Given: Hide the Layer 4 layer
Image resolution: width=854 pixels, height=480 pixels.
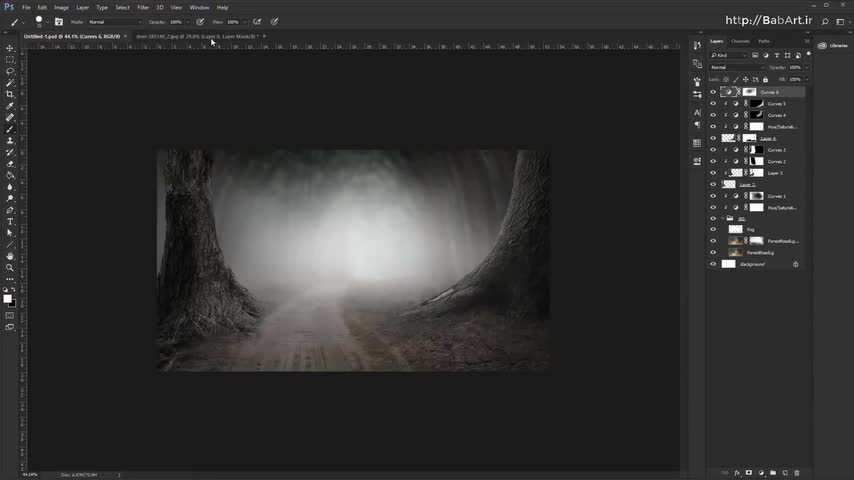Looking at the screenshot, I should click(713, 138).
